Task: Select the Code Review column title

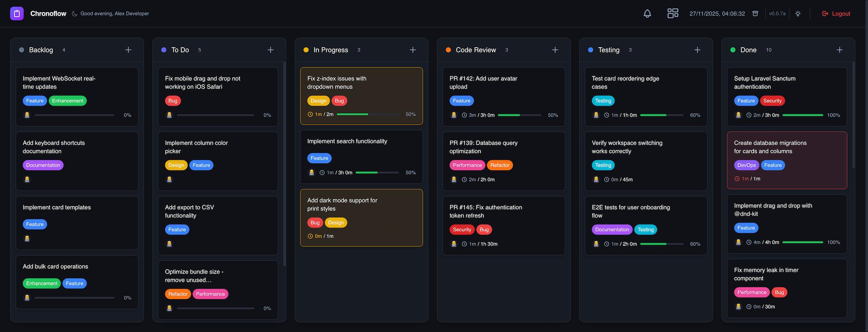Action: 475,50
